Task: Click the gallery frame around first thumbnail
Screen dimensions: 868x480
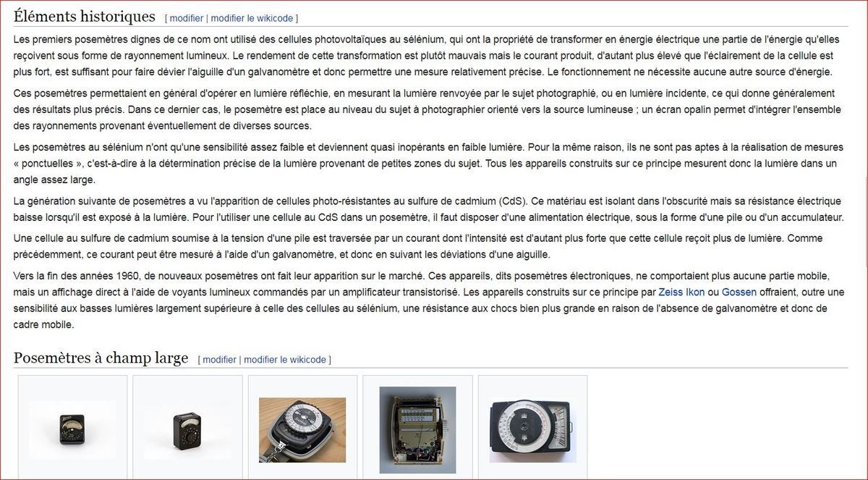Action: pos(72,427)
